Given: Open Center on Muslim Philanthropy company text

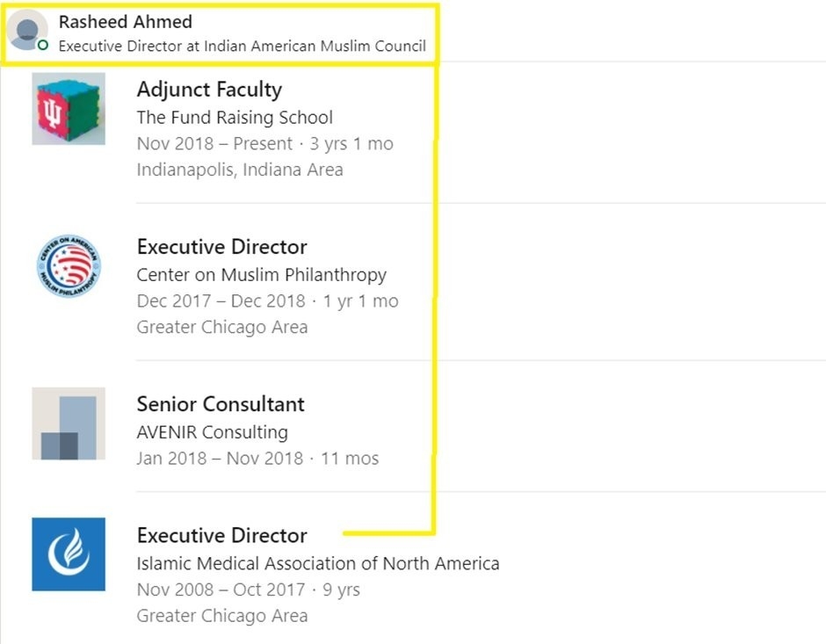Looking at the screenshot, I should (x=261, y=274).
